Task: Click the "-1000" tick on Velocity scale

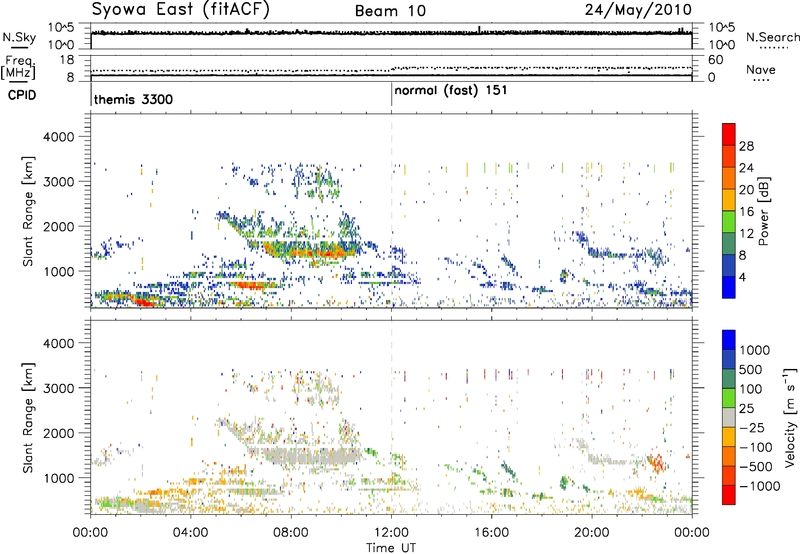Action: pos(760,486)
